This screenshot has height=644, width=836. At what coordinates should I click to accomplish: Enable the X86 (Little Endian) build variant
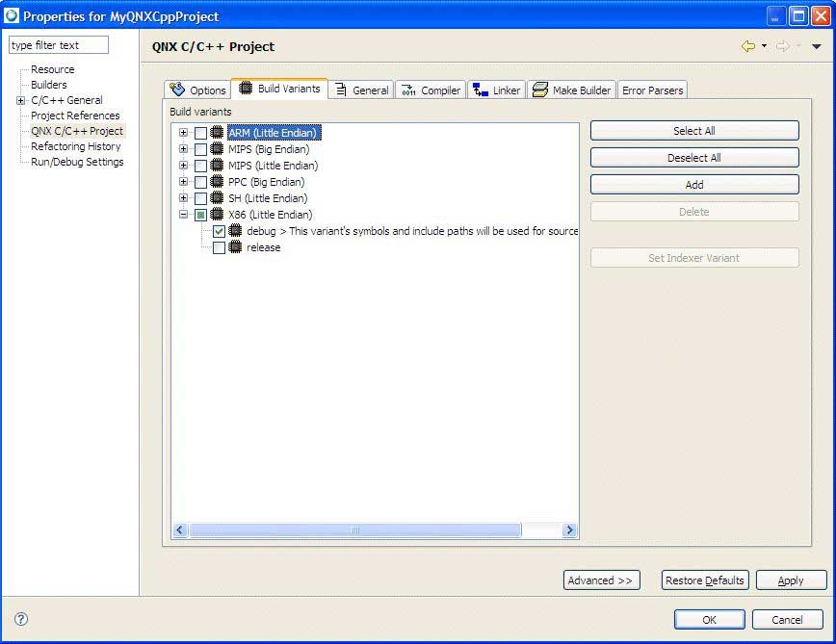pyautogui.click(x=200, y=214)
